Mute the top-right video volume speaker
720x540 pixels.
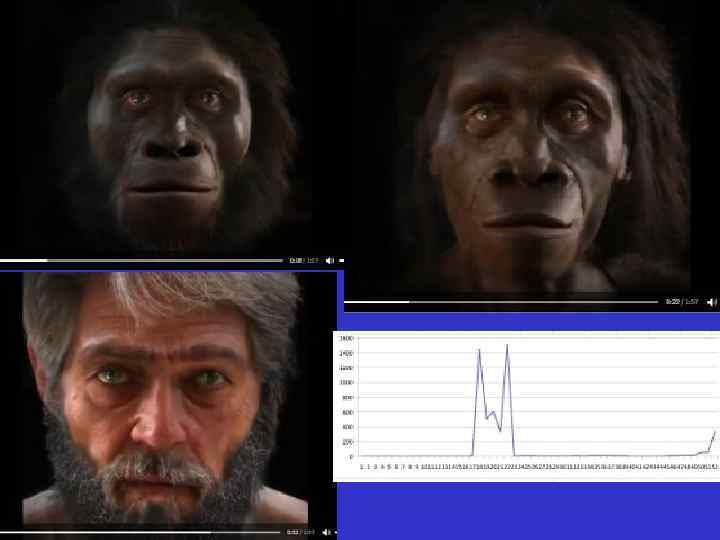pos(711,302)
